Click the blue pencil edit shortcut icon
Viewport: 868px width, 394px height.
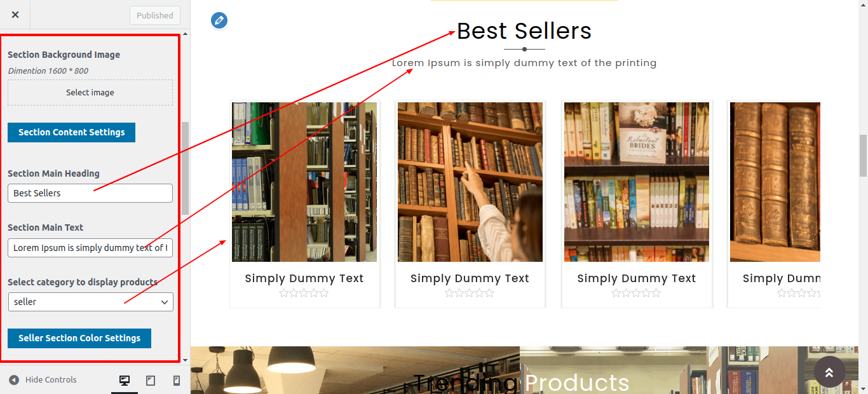click(219, 20)
